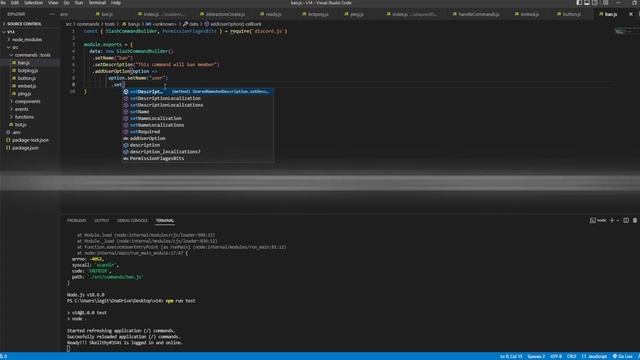Toggle secondary sidebar layout icon in title bar
This screenshot has height=360, width=640.
tap(594, 3)
